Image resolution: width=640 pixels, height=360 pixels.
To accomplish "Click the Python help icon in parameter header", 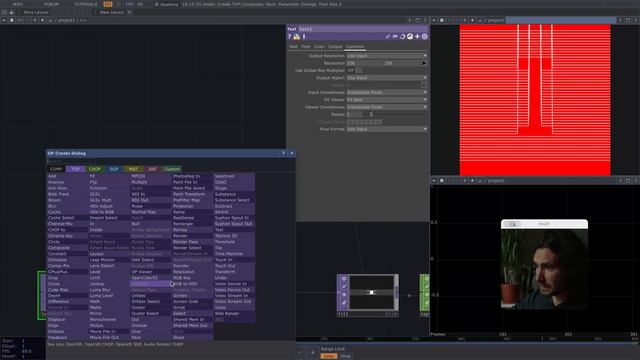I will pos(297,37).
